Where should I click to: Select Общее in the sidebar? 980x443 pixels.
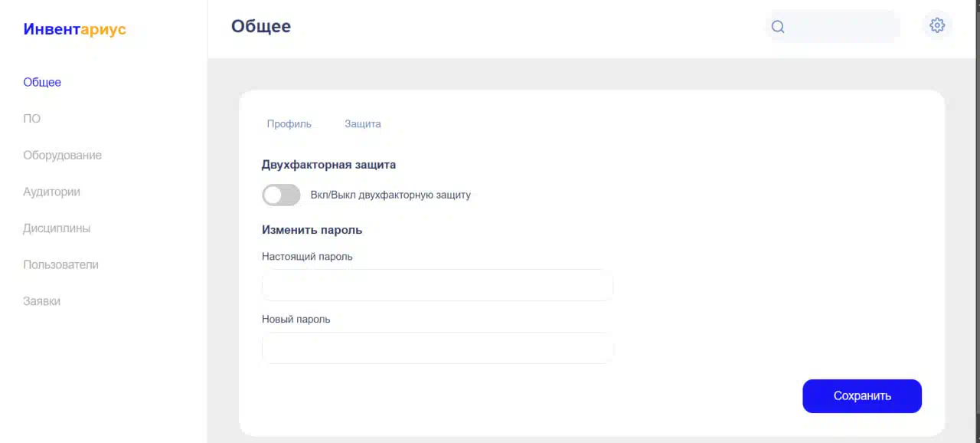(42, 82)
